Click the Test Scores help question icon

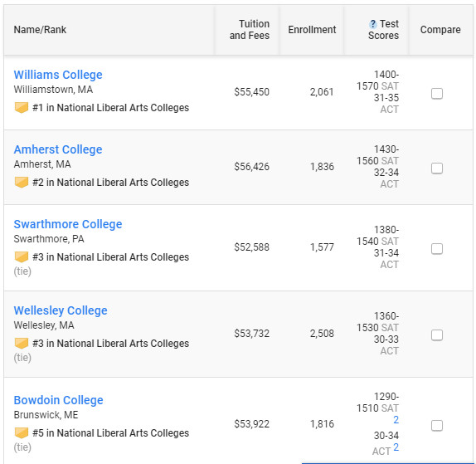(x=373, y=24)
